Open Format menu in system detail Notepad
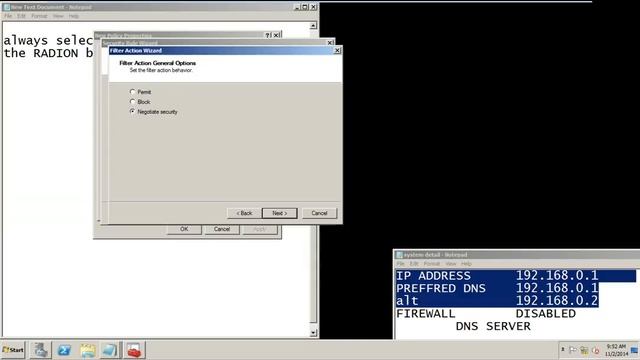Image resolution: width=640 pixels, height=360 pixels. coord(432,264)
